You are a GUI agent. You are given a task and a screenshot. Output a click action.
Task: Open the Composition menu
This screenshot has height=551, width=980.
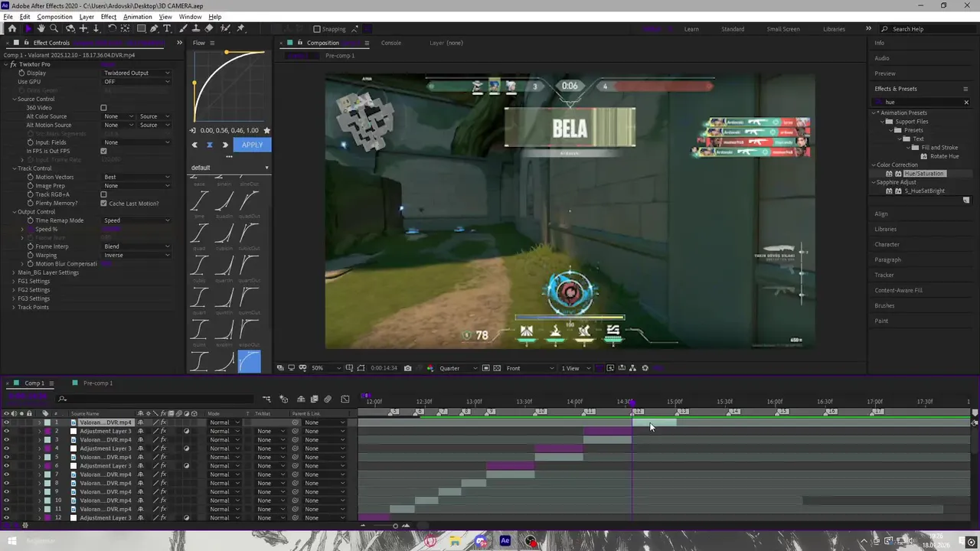point(54,17)
